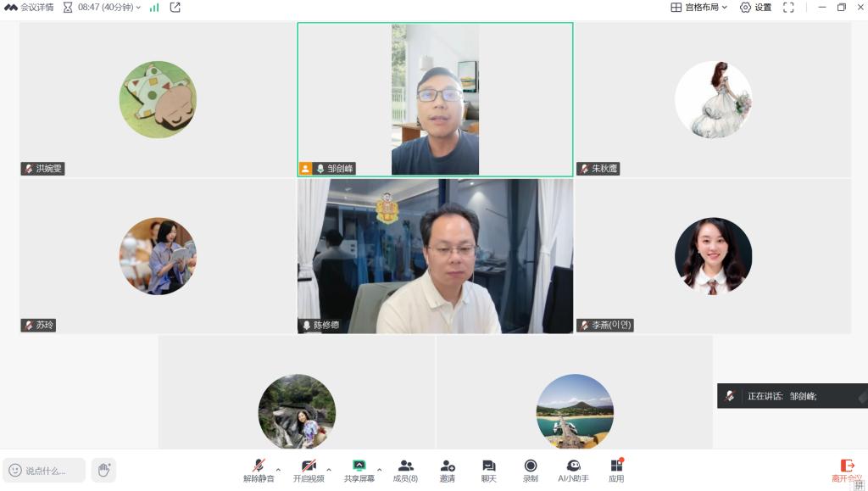
Task: Start screen sharing (共享屏幕)
Action: [359, 470]
